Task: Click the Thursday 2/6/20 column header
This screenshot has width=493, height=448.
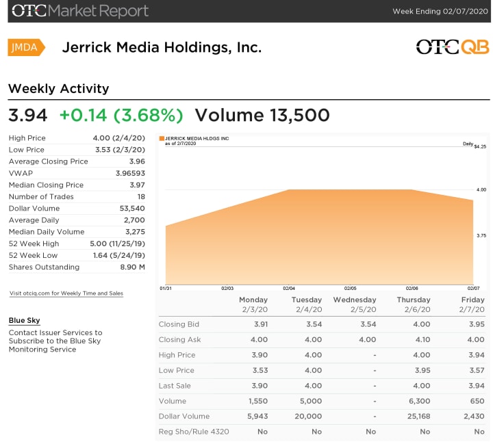Action: coord(414,304)
